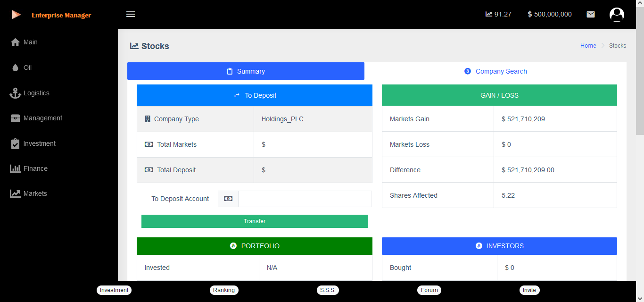This screenshot has height=302, width=644.
Task: Open the mail envelope icon
Action: [590, 14]
